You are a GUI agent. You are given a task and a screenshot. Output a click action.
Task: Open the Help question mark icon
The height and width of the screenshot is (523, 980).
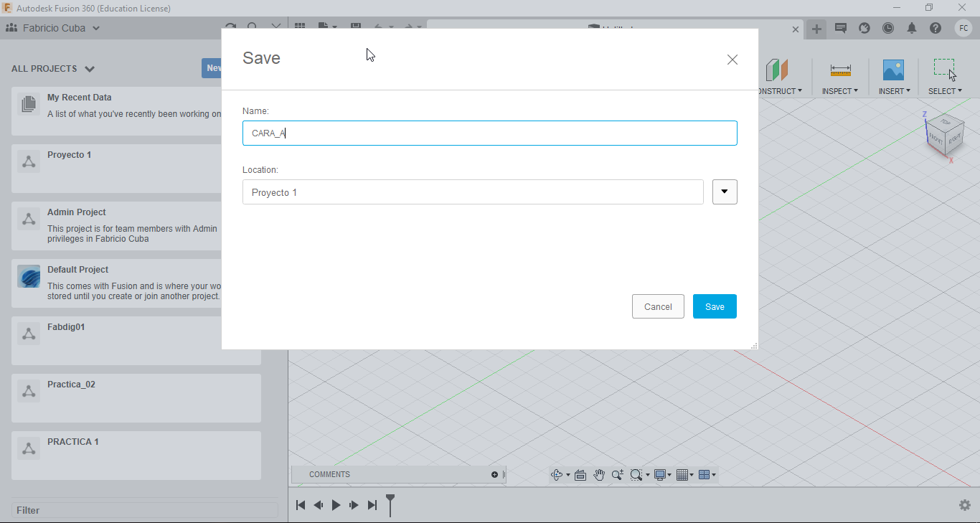(936, 28)
